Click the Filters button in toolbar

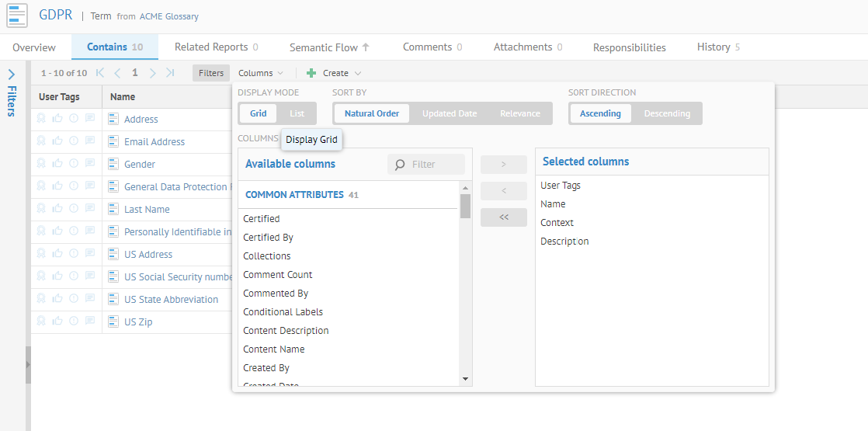[x=211, y=73]
